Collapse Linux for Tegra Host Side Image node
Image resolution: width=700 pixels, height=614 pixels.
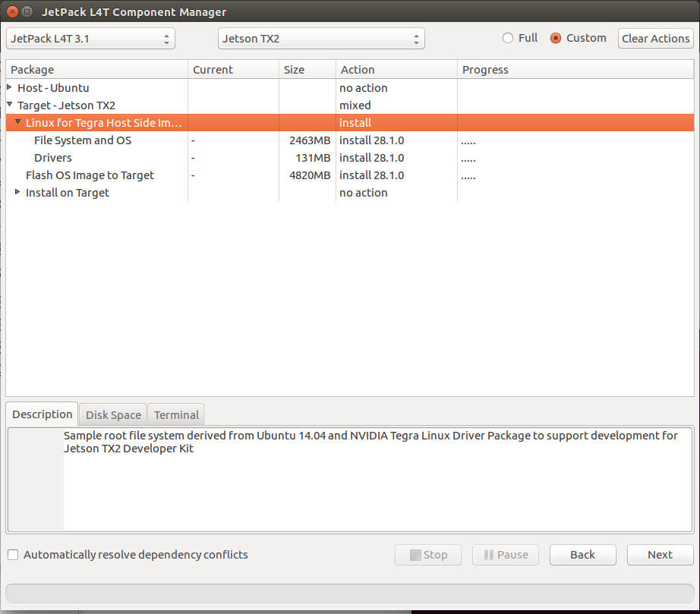coord(18,122)
